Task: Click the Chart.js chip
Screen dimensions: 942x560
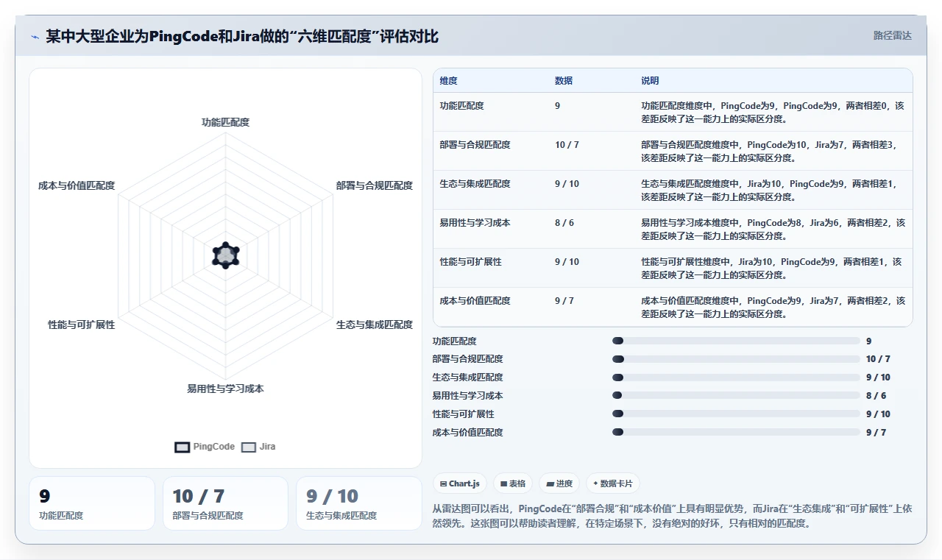Action: click(x=460, y=483)
